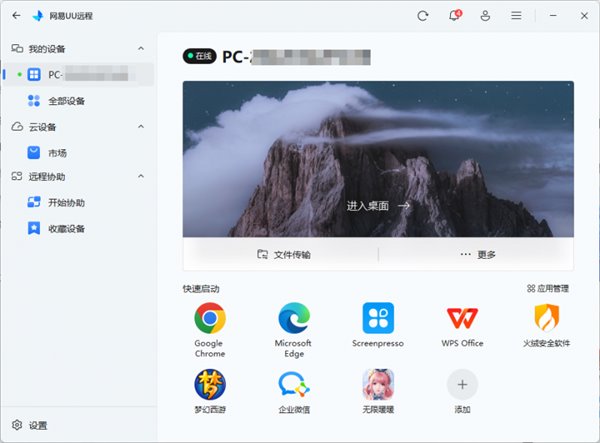Launch 梦幻西游 game icon
This screenshot has width=600, height=443.
(x=210, y=384)
